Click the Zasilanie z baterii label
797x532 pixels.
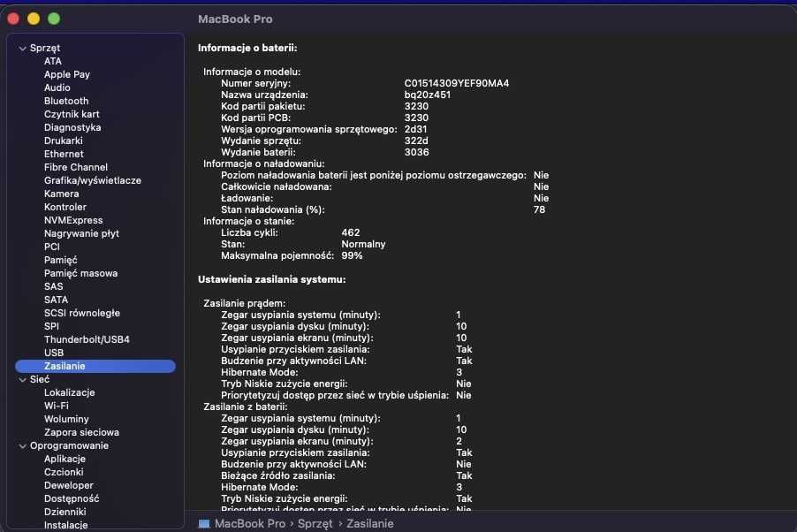(x=245, y=407)
